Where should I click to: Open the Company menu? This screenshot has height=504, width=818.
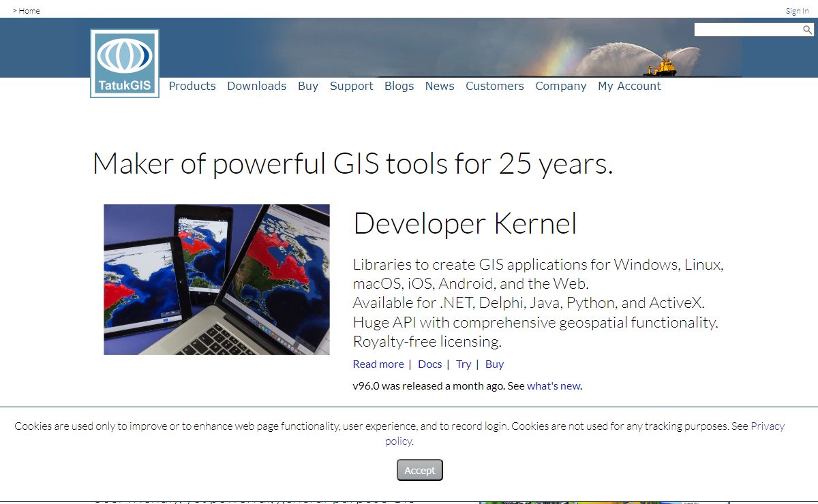(x=561, y=86)
